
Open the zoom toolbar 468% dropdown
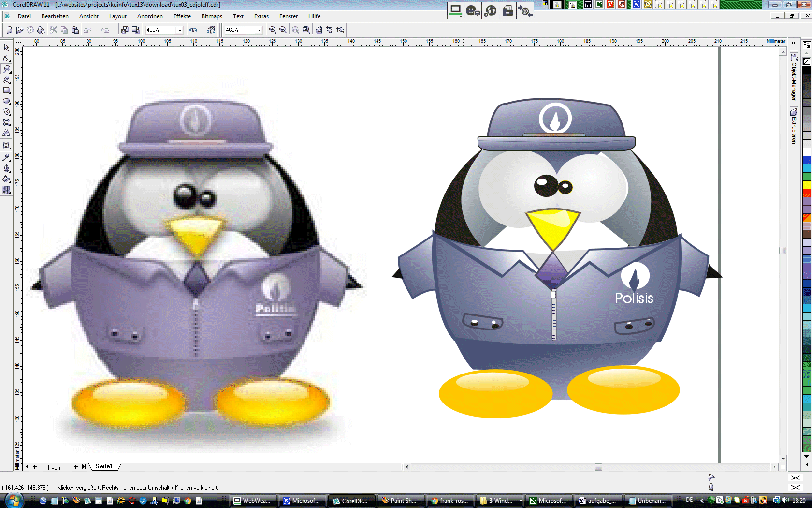pos(259,30)
